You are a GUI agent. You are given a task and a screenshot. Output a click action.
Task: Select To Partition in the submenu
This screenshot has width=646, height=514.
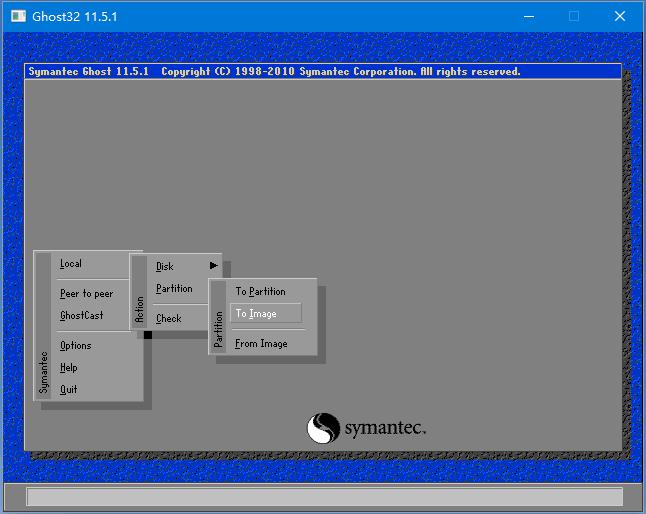tap(260, 292)
